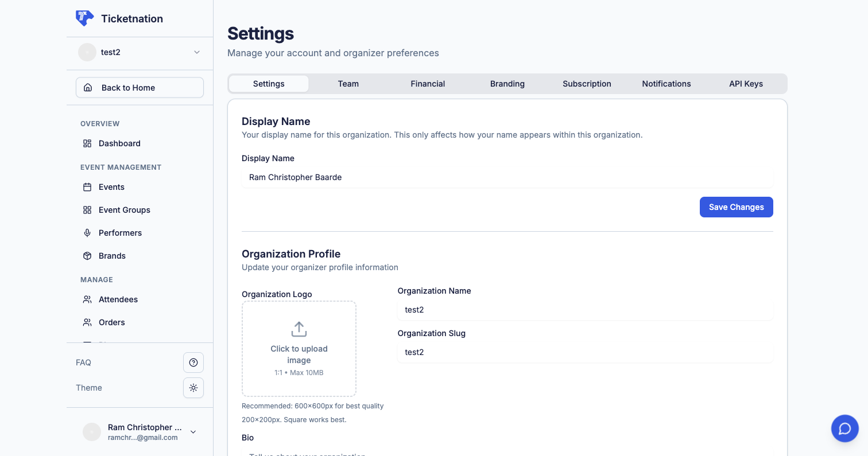Switch to the Branding tab

507,84
